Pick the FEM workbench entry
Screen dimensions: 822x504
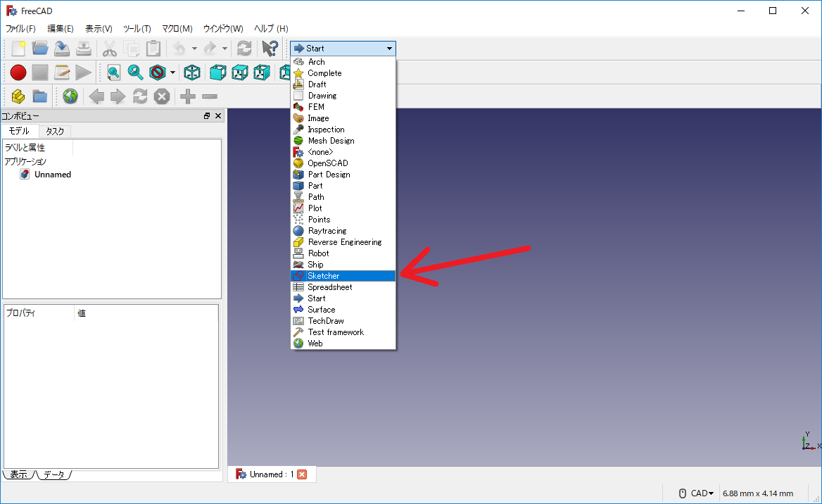343,107
